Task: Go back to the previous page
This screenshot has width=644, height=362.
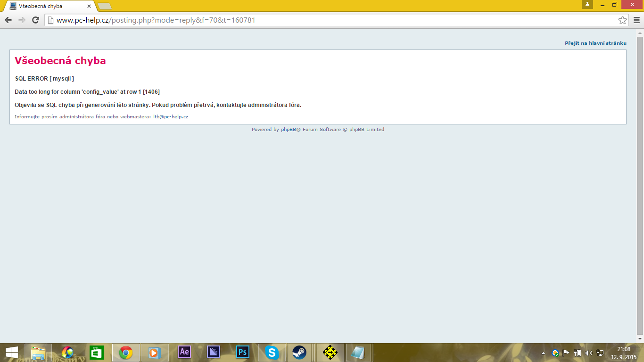Action: pyautogui.click(x=8, y=20)
